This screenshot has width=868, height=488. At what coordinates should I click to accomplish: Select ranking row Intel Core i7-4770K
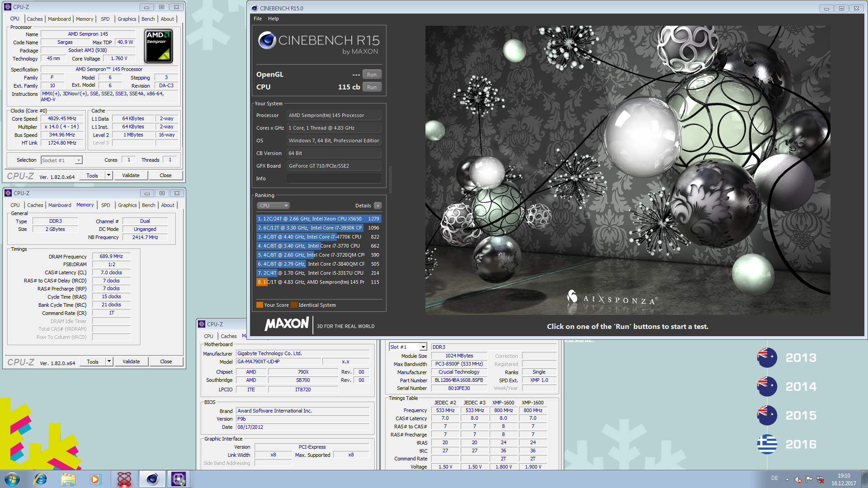pos(318,237)
